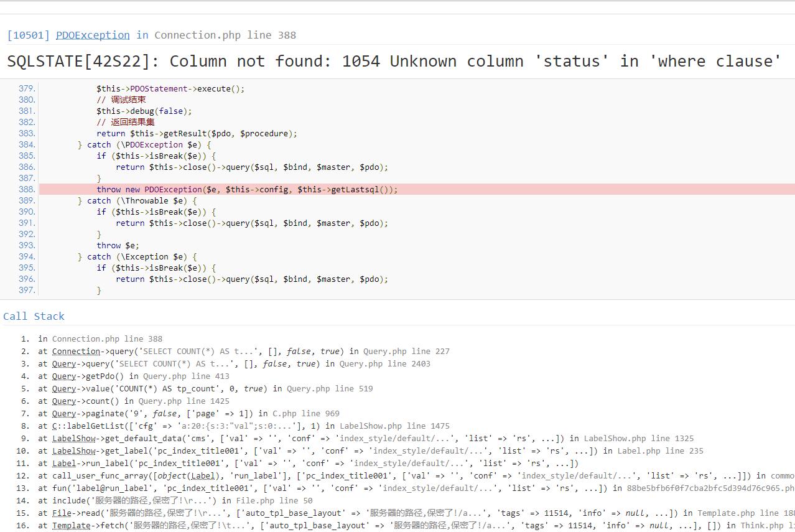Click Query in the paginate() stack entry

pyautogui.click(x=64, y=413)
